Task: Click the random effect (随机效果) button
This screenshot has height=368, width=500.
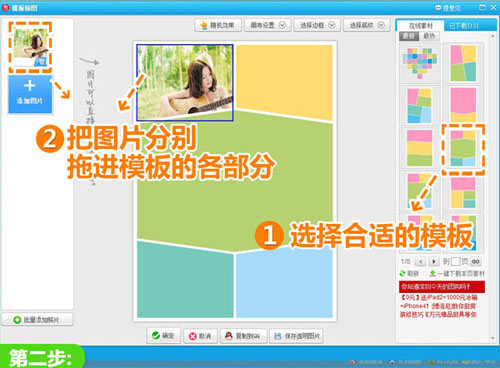Action: coord(218,25)
